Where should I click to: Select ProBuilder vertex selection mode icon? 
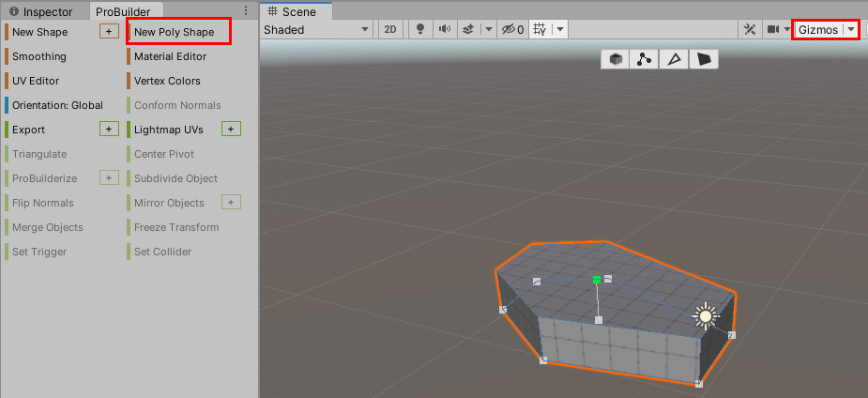click(644, 59)
